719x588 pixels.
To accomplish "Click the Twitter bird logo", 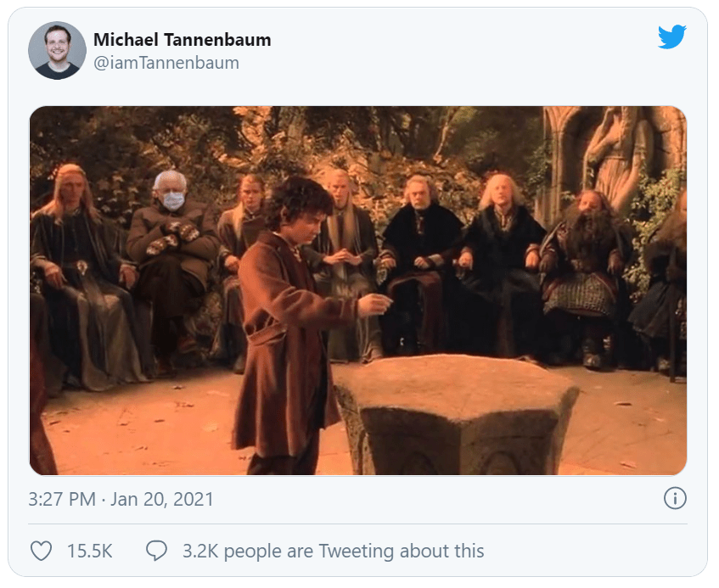I will [671, 37].
